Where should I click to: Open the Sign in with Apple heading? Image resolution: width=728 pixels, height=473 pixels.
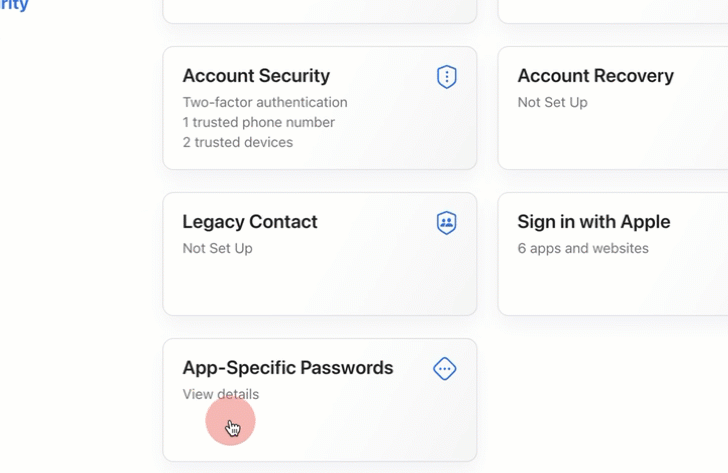(593, 222)
